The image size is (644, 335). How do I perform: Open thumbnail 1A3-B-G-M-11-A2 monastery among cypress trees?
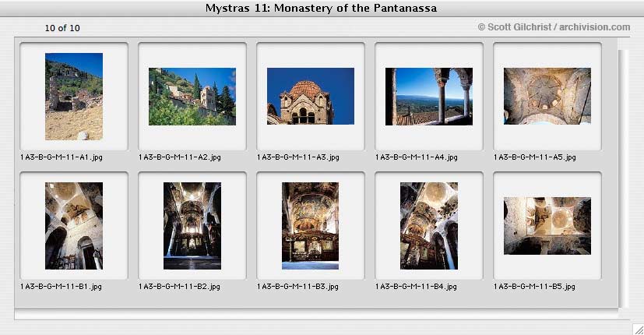(192, 97)
